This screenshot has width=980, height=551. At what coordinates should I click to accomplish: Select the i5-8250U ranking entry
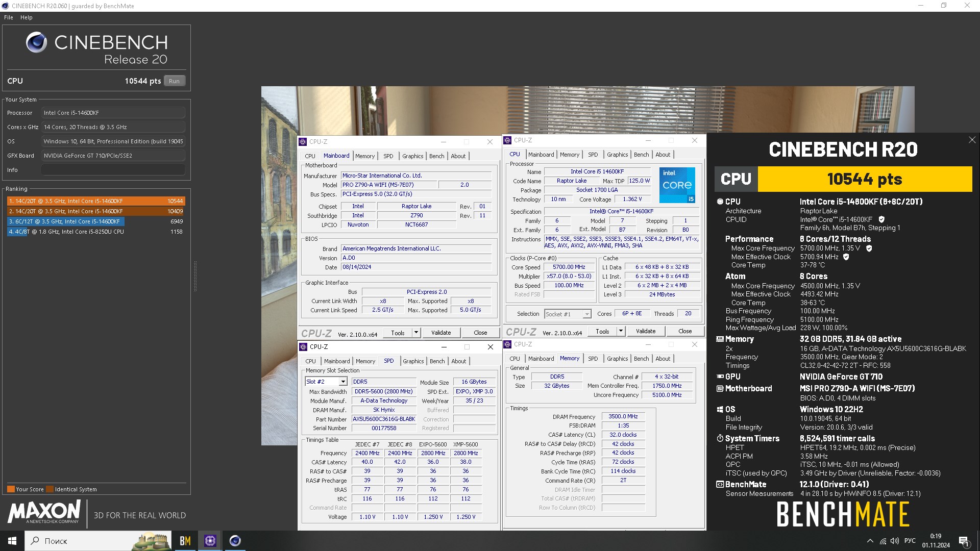pyautogui.click(x=96, y=232)
